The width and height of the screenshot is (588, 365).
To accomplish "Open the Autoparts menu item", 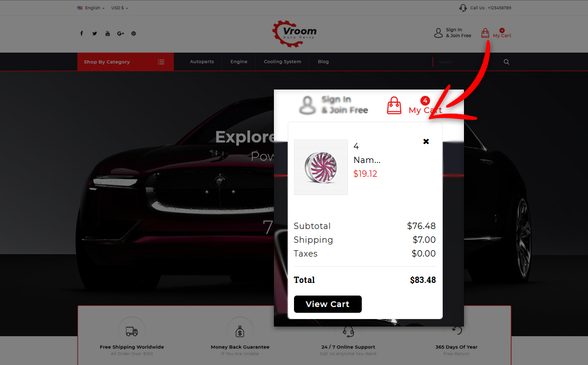I will pyautogui.click(x=202, y=62).
